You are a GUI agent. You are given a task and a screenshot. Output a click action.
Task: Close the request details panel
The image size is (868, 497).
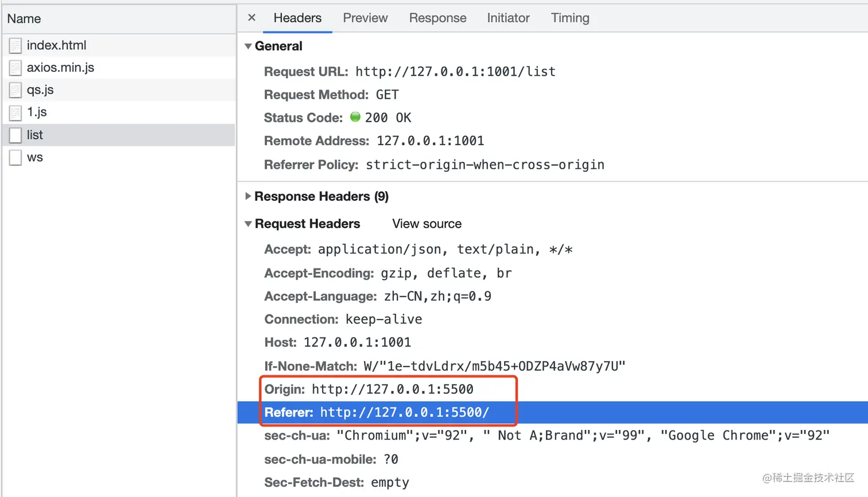click(x=251, y=18)
